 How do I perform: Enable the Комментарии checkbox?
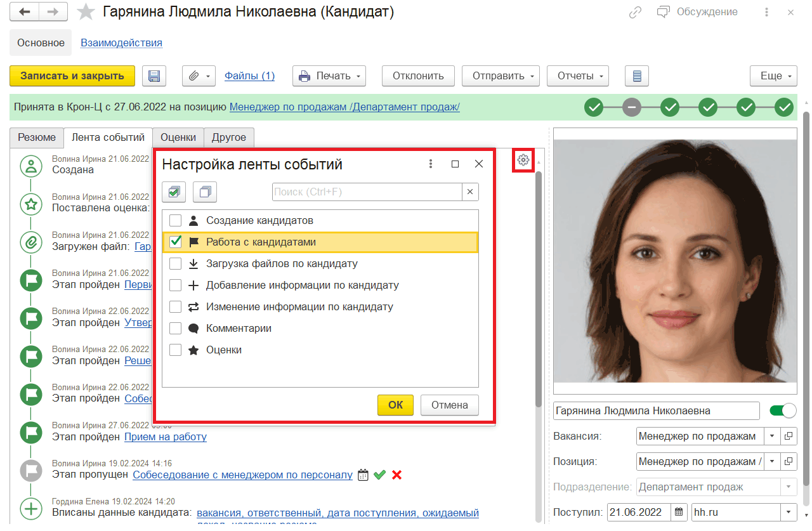(176, 329)
